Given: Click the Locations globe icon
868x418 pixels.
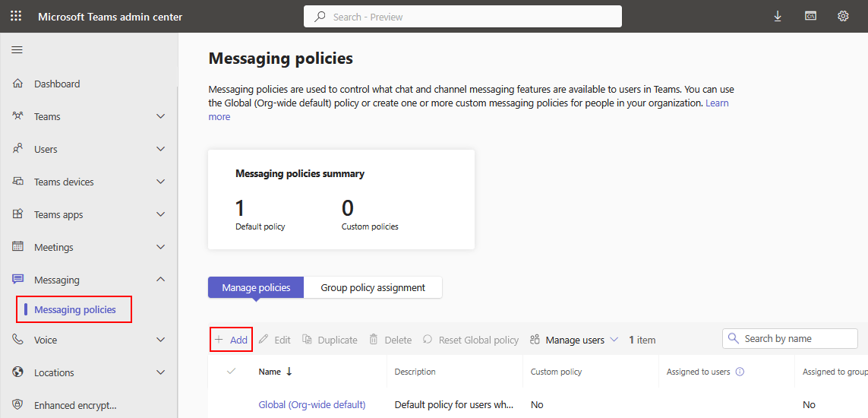Looking at the screenshot, I should (x=17, y=372).
